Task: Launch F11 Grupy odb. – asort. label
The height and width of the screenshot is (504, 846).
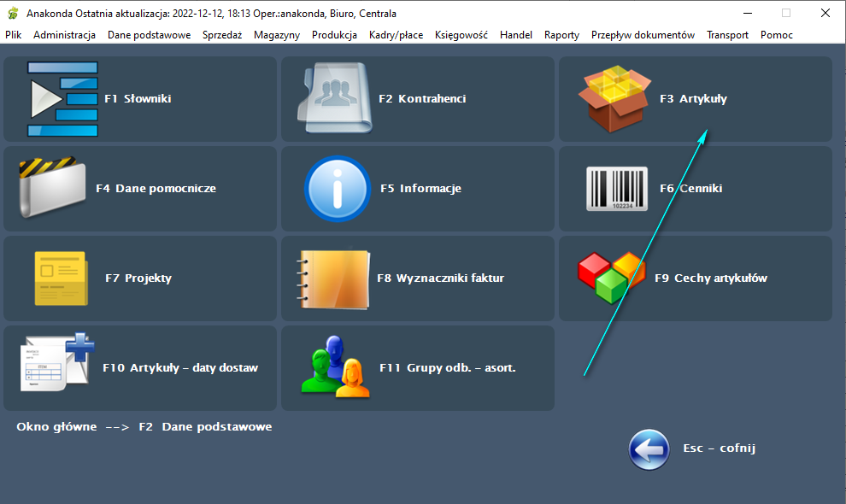Action: coord(448,368)
